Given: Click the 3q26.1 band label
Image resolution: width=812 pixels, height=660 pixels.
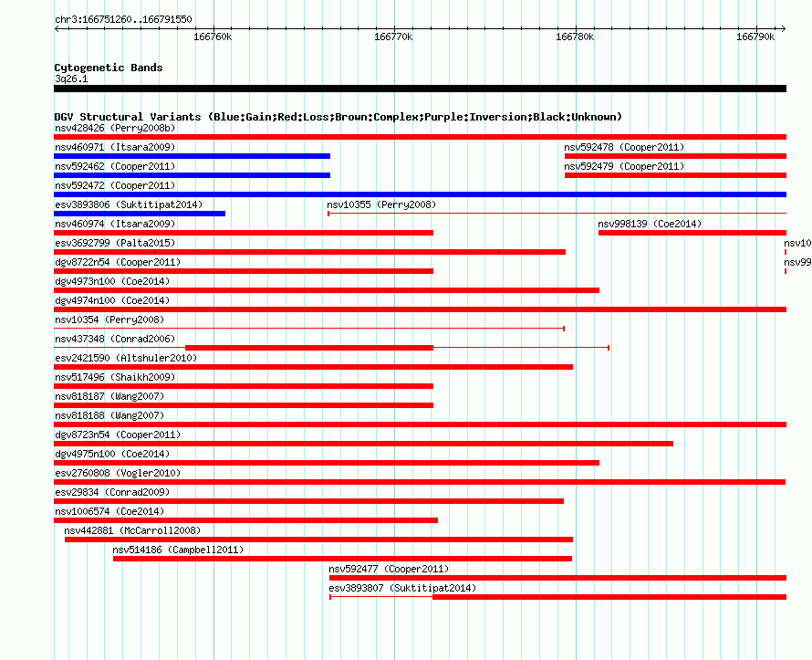Looking at the screenshot, I should click(71, 79).
